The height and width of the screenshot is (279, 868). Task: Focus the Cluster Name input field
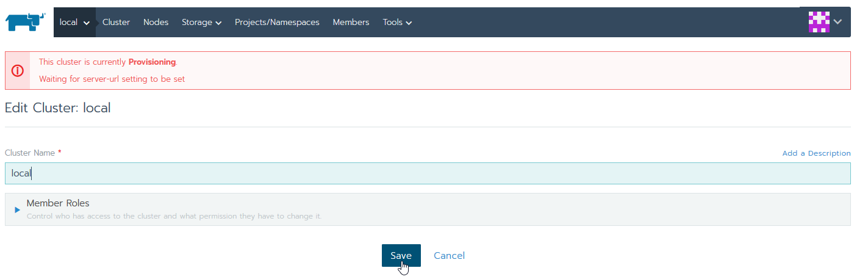tap(427, 173)
